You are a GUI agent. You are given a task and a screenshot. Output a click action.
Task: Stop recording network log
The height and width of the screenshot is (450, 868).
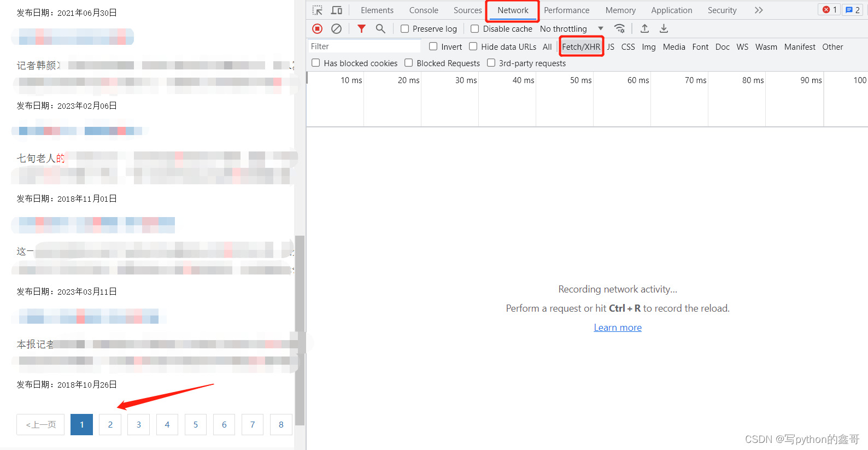click(318, 28)
